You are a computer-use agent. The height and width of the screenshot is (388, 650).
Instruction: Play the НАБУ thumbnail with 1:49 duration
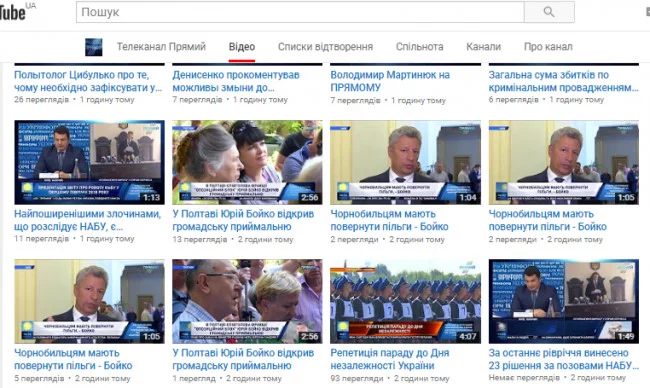point(564,301)
